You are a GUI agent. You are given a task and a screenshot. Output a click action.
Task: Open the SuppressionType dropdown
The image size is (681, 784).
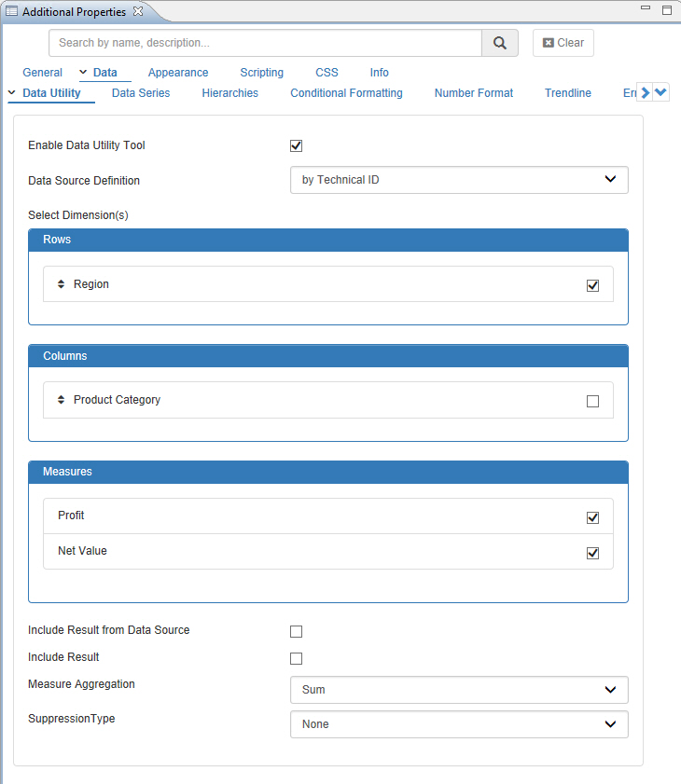pos(459,724)
